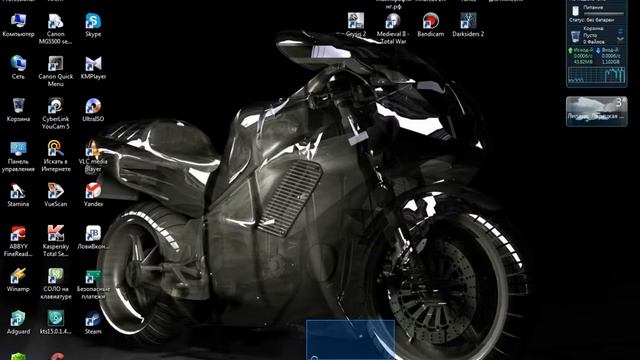The image size is (640, 360).
Task: Launch Skype from the desktop
Action: click(93, 25)
